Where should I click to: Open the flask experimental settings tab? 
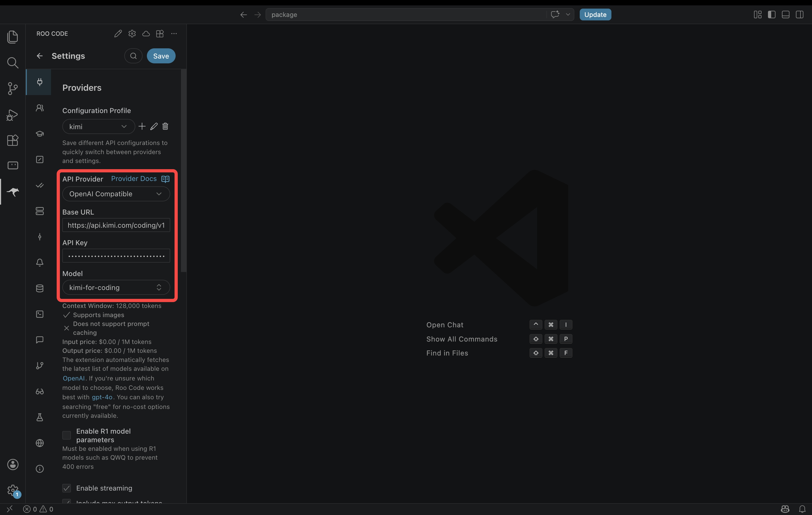tap(39, 417)
